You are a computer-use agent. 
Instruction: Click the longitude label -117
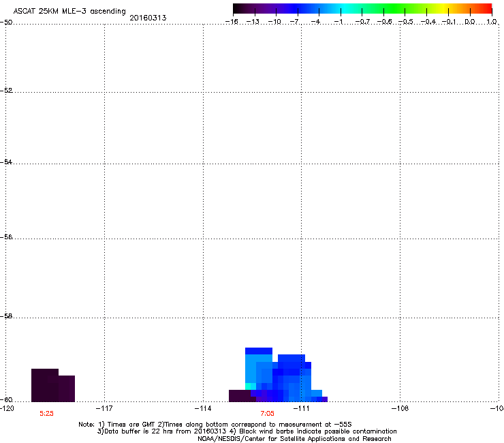(x=104, y=408)
